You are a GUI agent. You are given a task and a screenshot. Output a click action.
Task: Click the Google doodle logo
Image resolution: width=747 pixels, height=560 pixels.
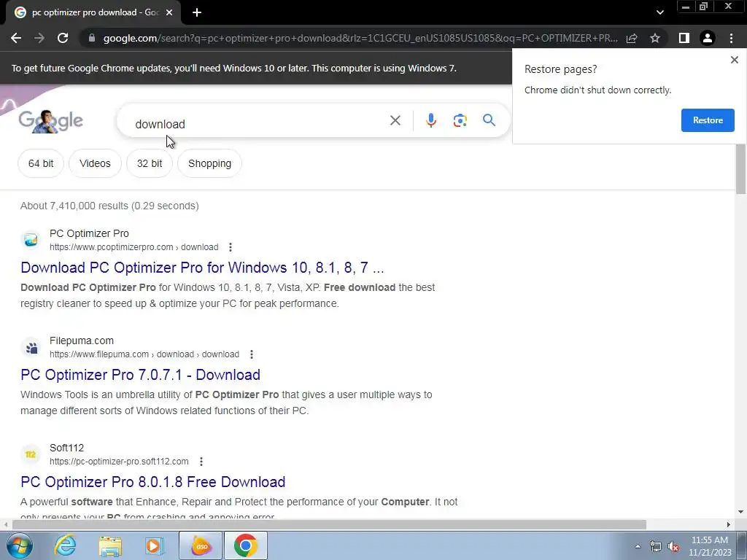50,121
